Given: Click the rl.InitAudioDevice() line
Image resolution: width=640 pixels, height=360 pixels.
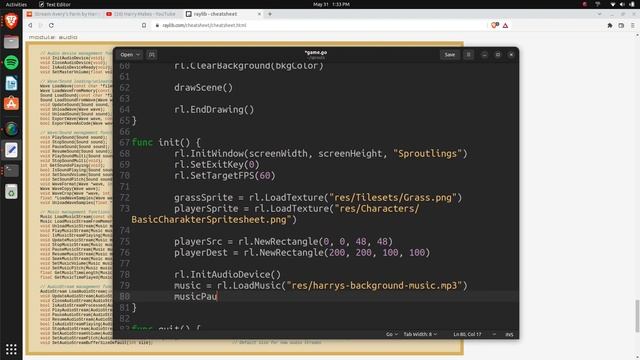Looking at the screenshot, I should click(x=227, y=275).
